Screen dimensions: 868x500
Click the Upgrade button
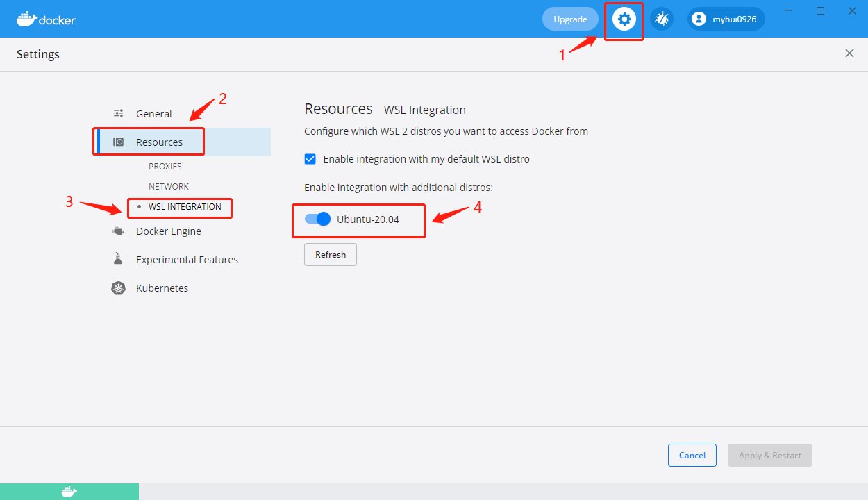pyautogui.click(x=570, y=19)
